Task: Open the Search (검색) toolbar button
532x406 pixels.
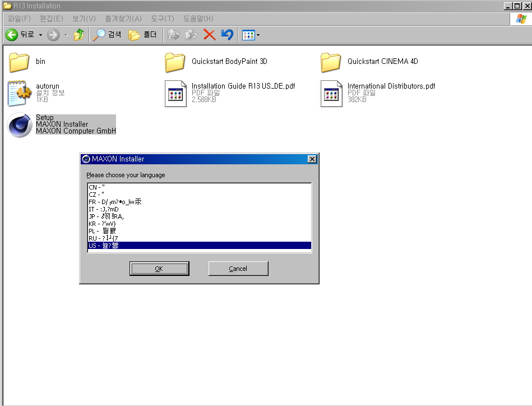Action: click(107, 35)
